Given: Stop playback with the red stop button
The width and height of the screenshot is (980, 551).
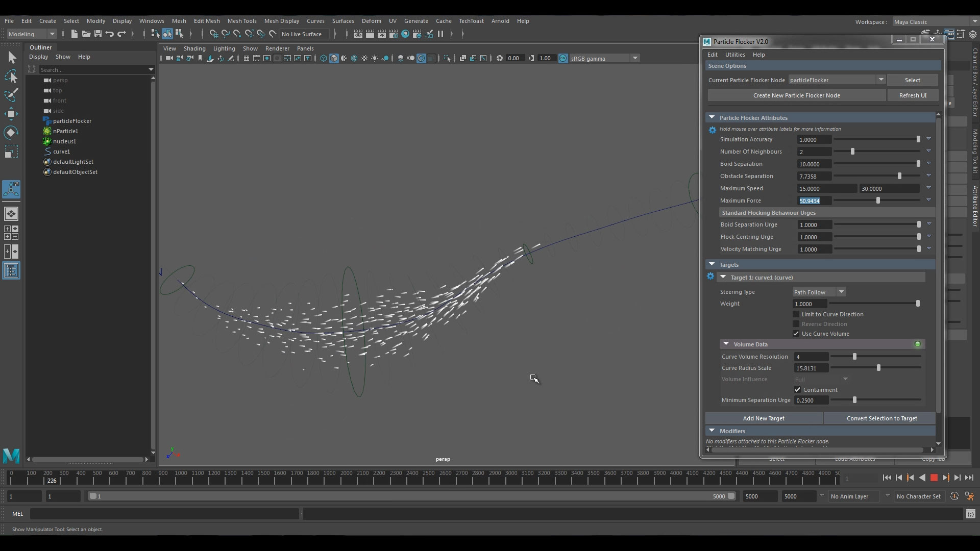Looking at the screenshot, I should 934,478.
